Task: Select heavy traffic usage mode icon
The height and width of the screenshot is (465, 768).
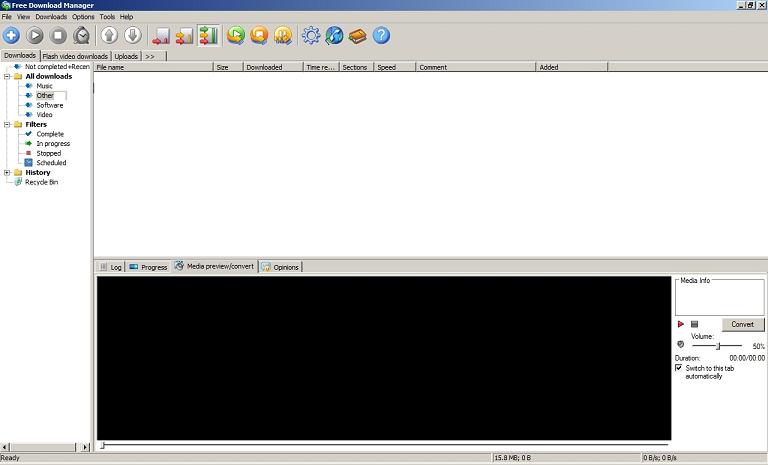Action: point(209,36)
